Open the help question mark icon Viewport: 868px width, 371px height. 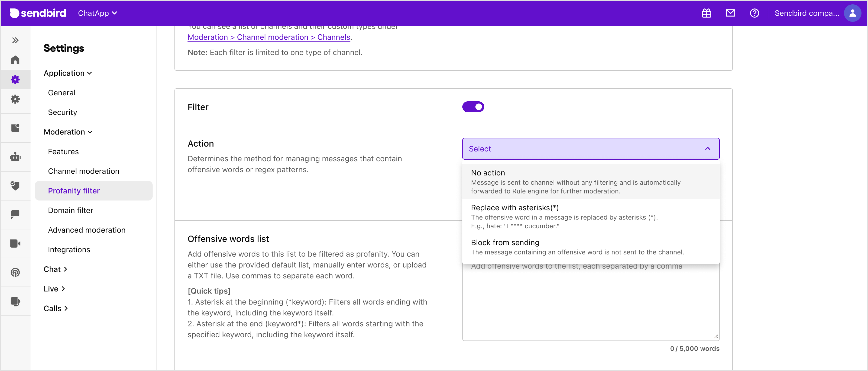point(754,13)
